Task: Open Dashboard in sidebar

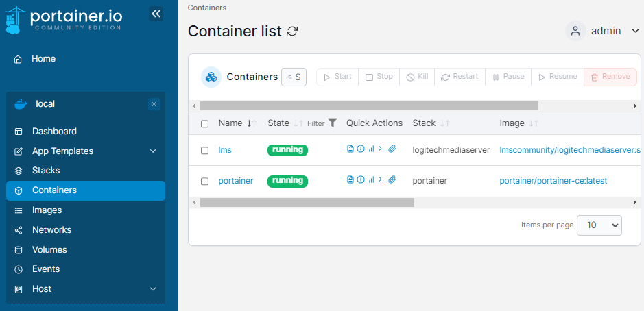Action: [86, 132]
